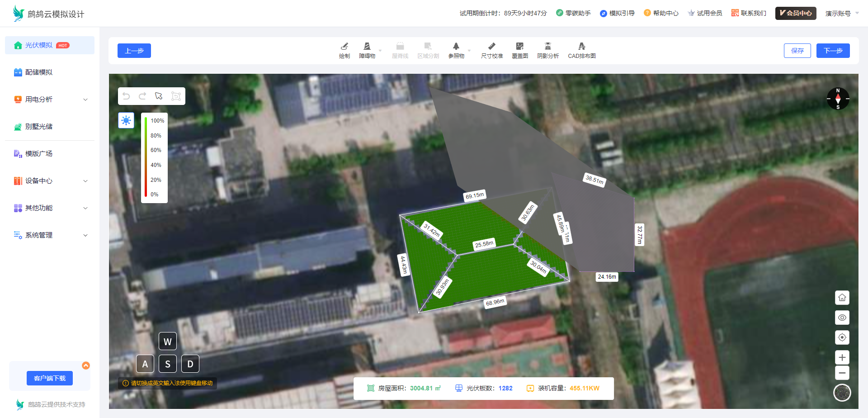The height and width of the screenshot is (418, 868).
Task: Click the A keyboard movement key
Action: 145,364
